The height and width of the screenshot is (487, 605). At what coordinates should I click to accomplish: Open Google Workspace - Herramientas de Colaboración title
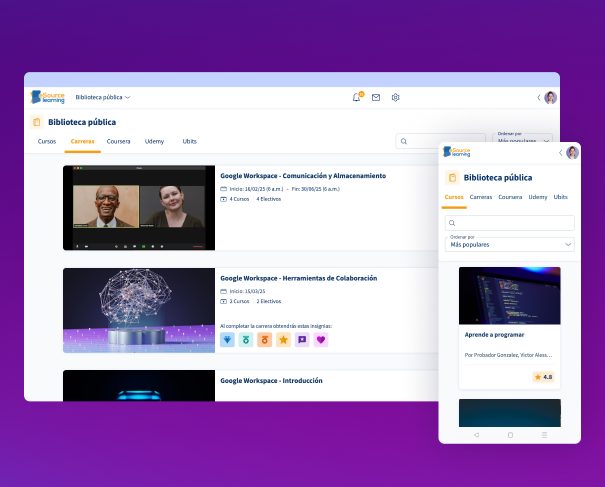299,278
